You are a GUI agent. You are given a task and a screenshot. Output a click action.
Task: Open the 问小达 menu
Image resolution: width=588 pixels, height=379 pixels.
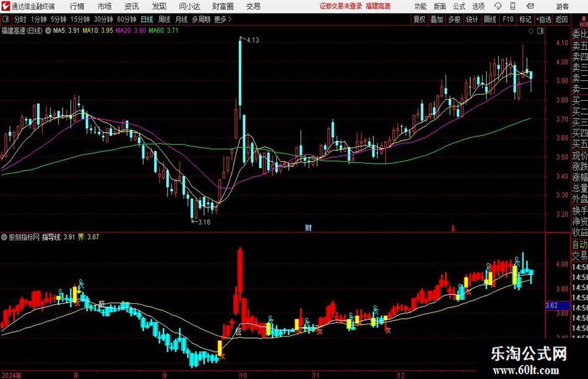click(189, 6)
